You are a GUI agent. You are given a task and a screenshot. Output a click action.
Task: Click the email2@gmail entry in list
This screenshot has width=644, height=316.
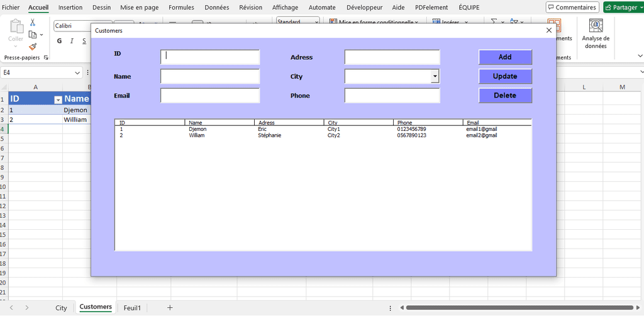(482, 135)
